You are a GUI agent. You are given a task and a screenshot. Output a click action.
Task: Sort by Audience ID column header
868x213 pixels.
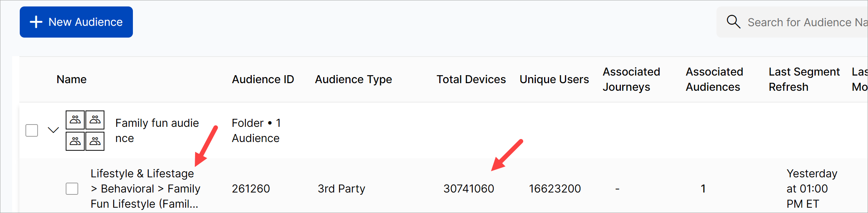(x=263, y=79)
